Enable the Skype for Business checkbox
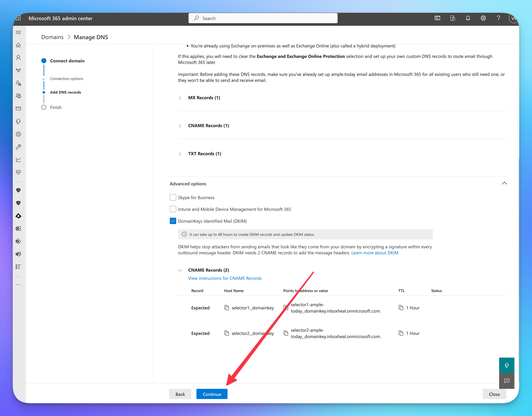Viewport: 532px width, 416px height. coord(173,197)
